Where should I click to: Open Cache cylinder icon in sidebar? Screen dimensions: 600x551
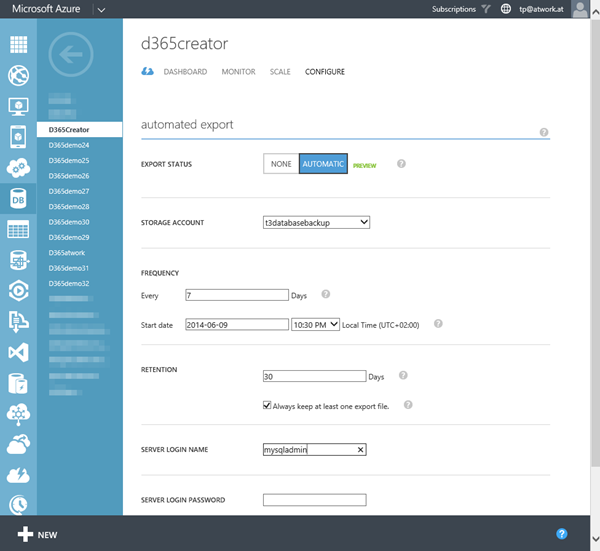[18, 383]
